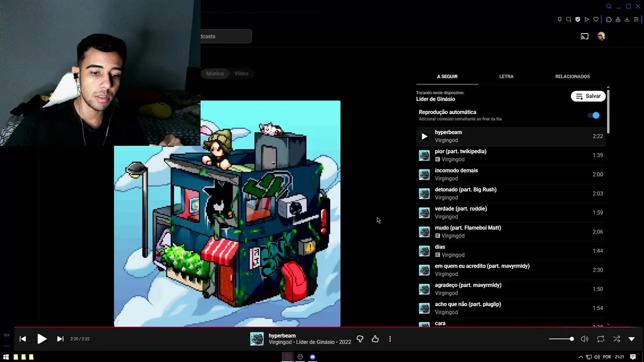This screenshot has height=362, width=644.
Task: Dislike the song hyperbeam
Action: pyautogui.click(x=360, y=339)
